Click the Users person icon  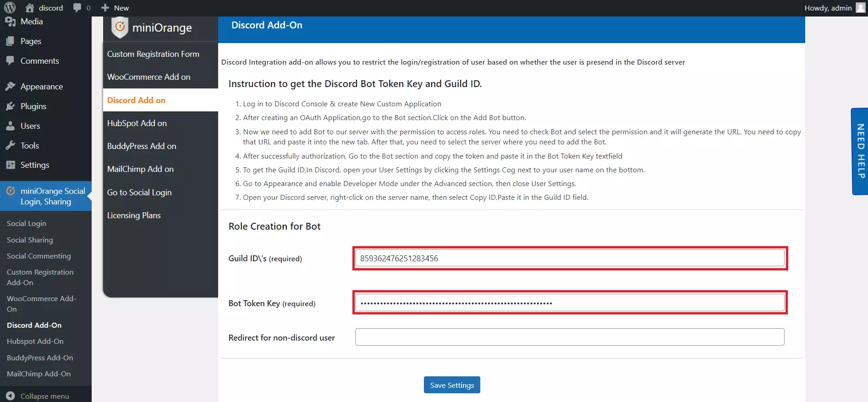(x=11, y=126)
